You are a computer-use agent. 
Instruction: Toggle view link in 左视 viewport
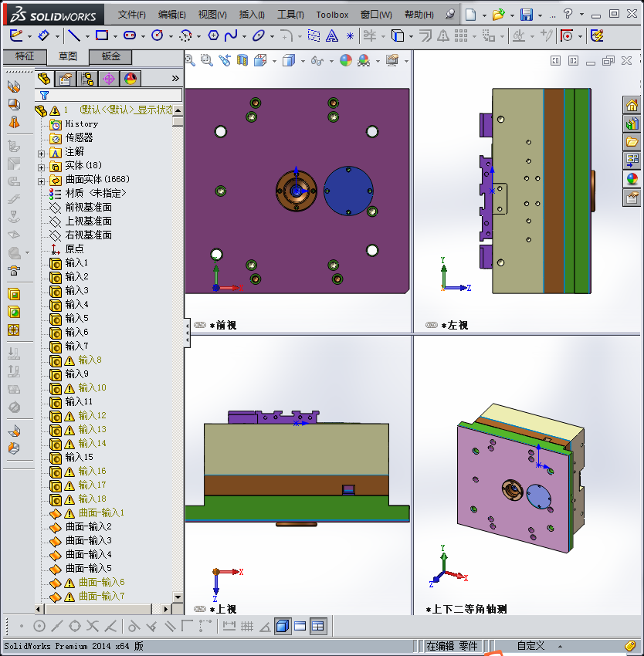click(x=432, y=325)
